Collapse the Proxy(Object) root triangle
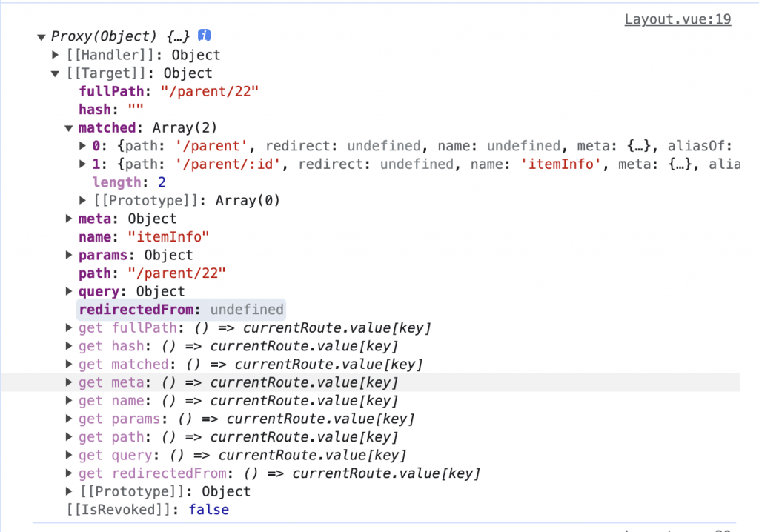 tap(42, 37)
